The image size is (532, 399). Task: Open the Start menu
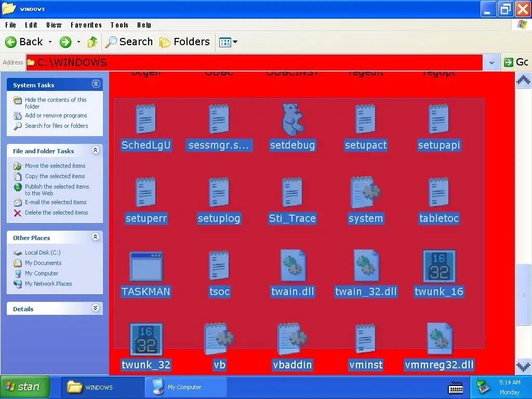25,387
